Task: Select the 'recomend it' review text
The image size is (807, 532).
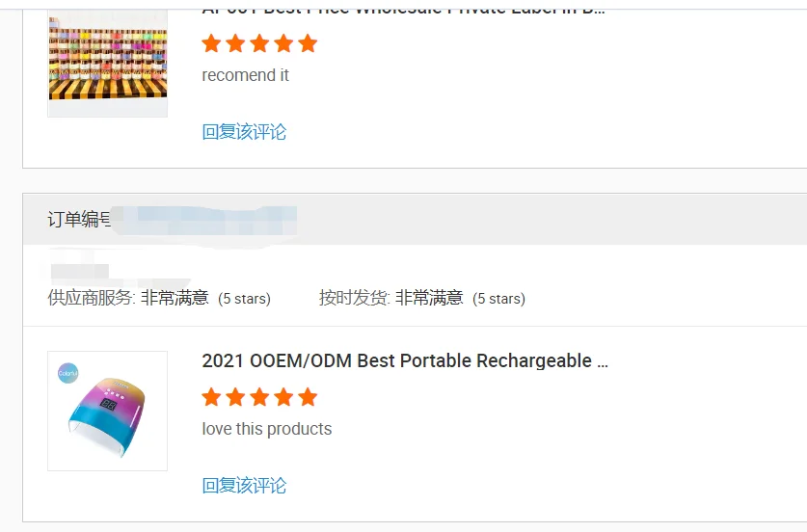Action: click(246, 75)
